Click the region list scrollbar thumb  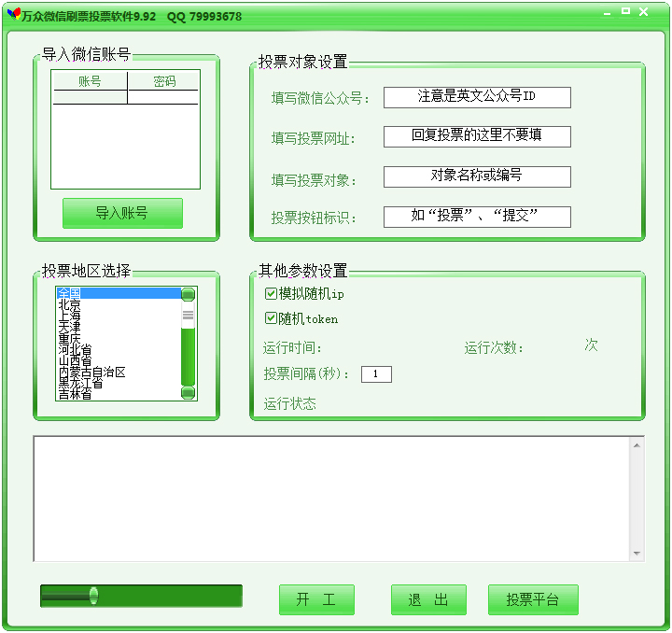(188, 315)
